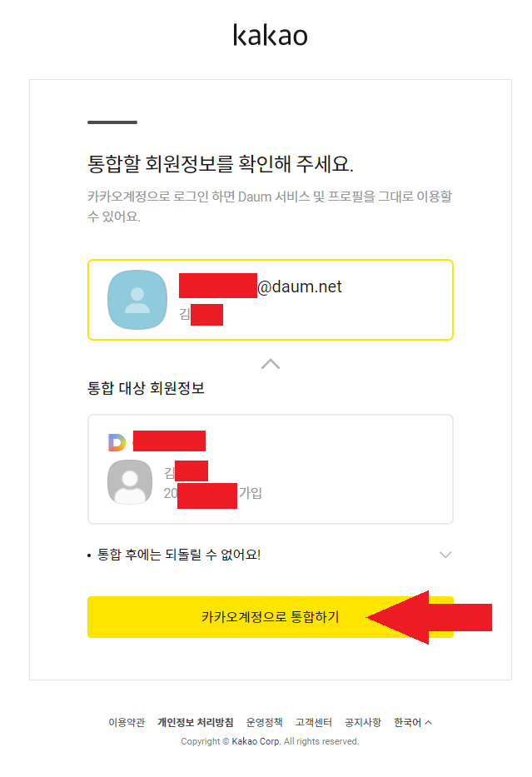The width and height of the screenshot is (532, 777).
Task: Click the 통합 후에는 되돌릴 수 없어요 text
Action: [179, 555]
